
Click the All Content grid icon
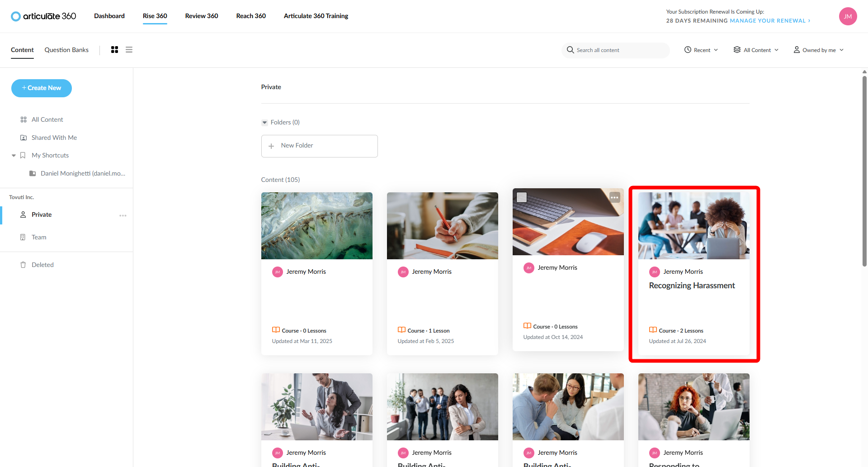coord(24,119)
